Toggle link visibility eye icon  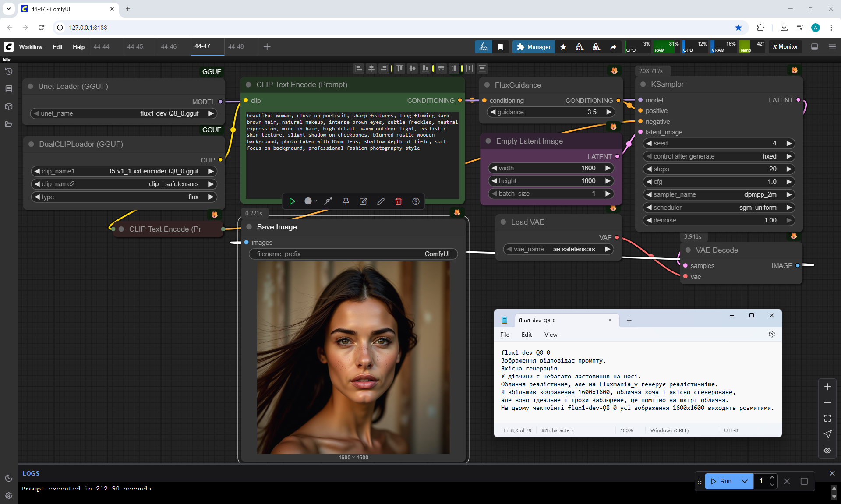tap(827, 451)
